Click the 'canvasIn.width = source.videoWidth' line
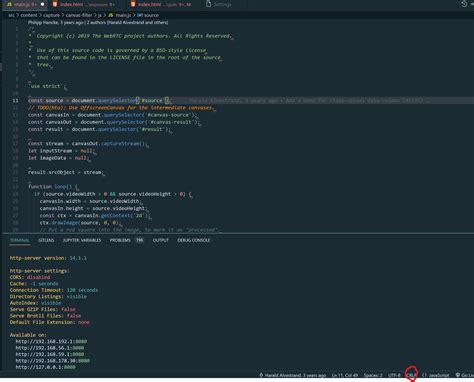Image resolution: width=474 pixels, height=382 pixels. (90, 201)
